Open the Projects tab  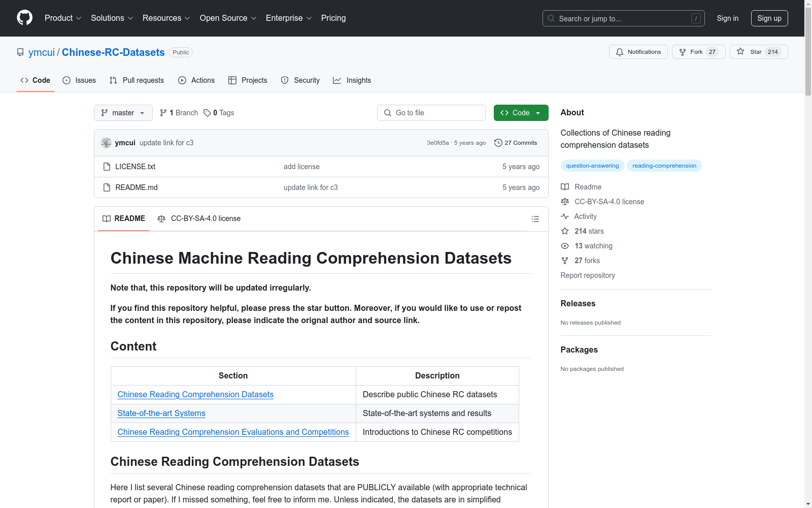(248, 80)
